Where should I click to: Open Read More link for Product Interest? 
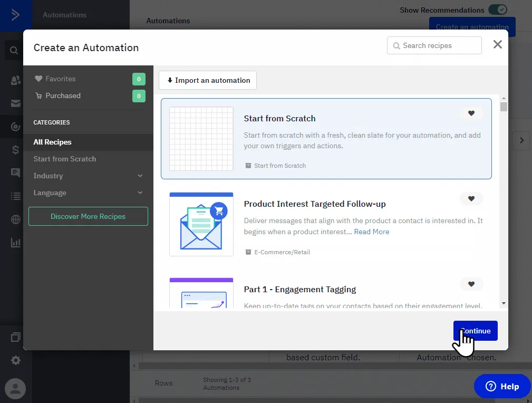click(x=372, y=232)
